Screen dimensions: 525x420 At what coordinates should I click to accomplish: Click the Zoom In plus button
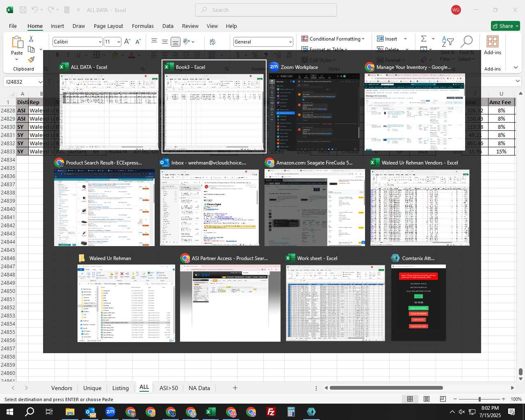(503, 399)
